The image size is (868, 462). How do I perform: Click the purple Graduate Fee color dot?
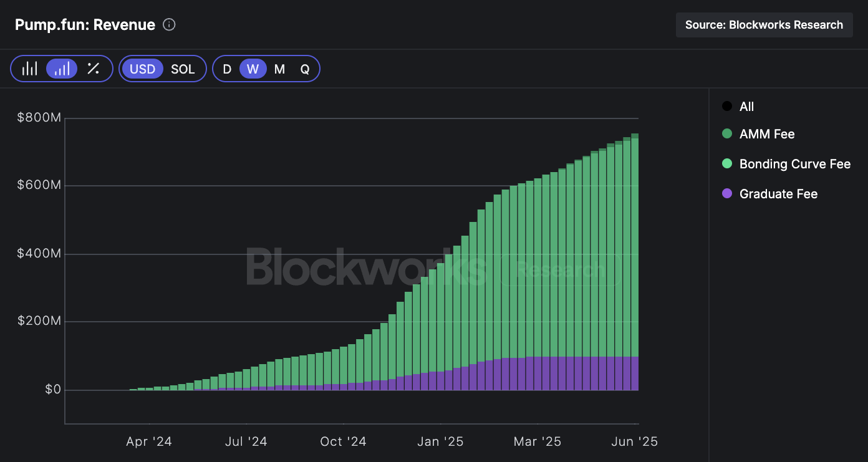coord(727,194)
